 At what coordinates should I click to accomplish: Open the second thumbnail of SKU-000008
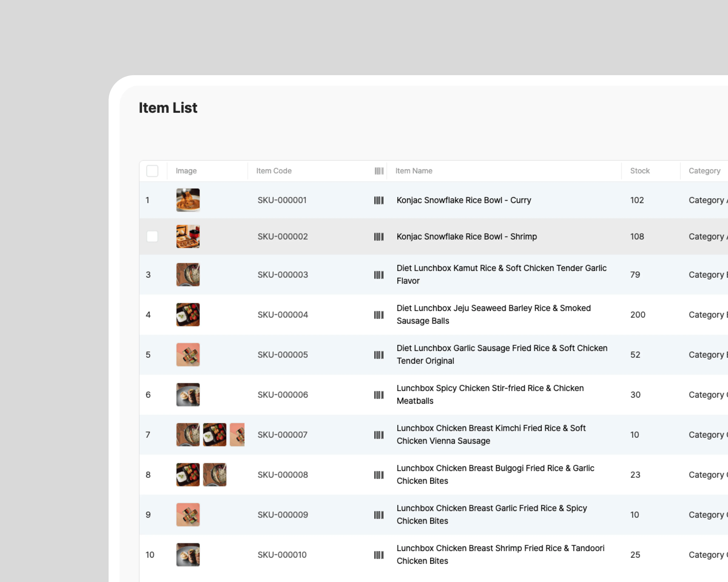[x=215, y=475]
